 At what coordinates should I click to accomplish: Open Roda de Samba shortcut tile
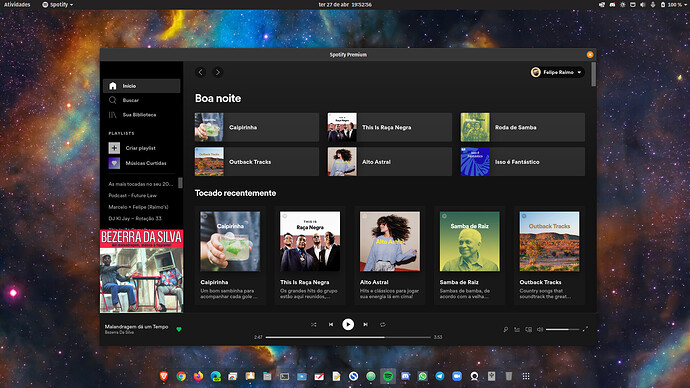pos(523,127)
